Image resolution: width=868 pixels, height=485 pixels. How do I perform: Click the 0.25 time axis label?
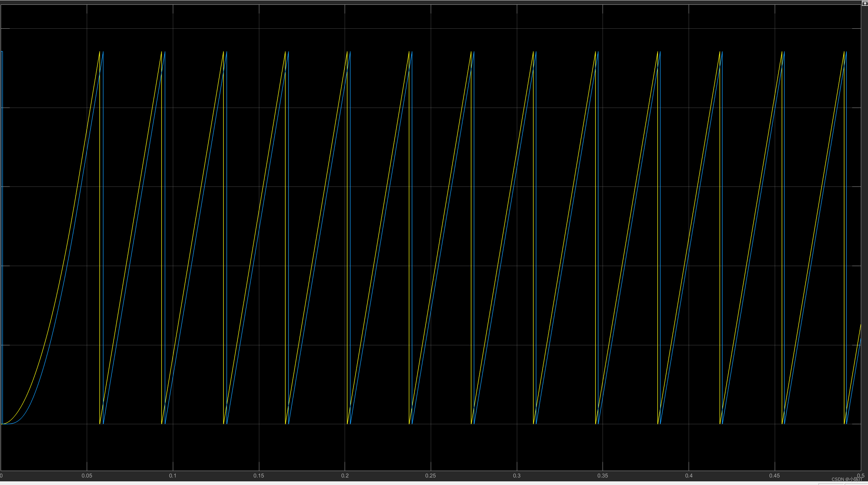430,475
